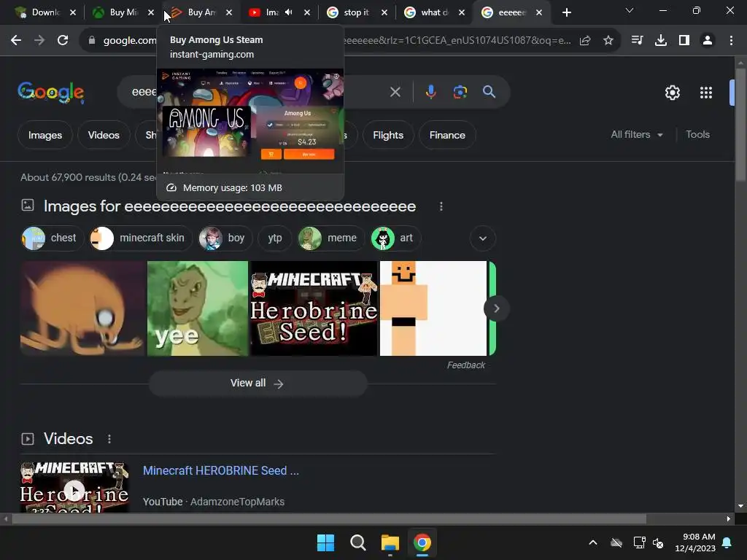Screen dimensions: 747x560
Task: Search by voice with the microphone
Action: point(430,92)
